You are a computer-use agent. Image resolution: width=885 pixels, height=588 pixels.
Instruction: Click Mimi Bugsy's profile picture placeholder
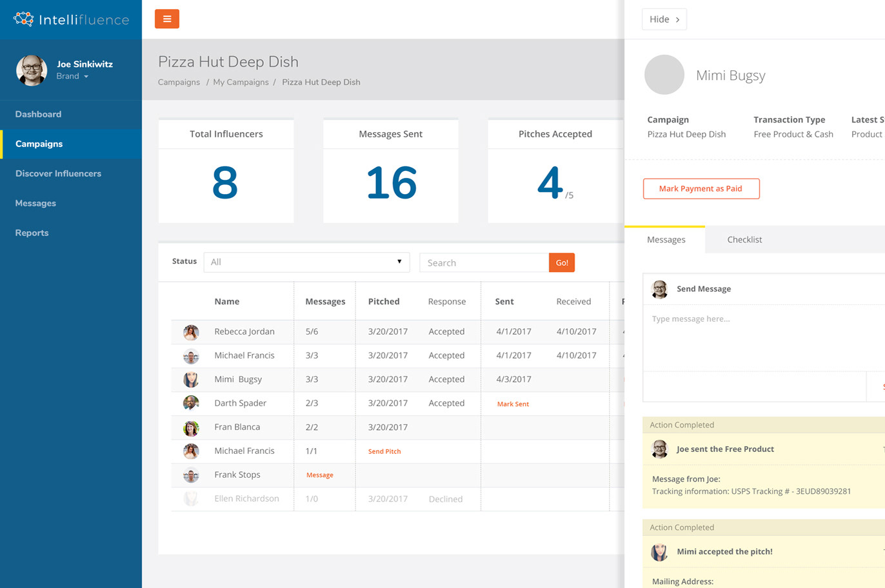tap(664, 75)
